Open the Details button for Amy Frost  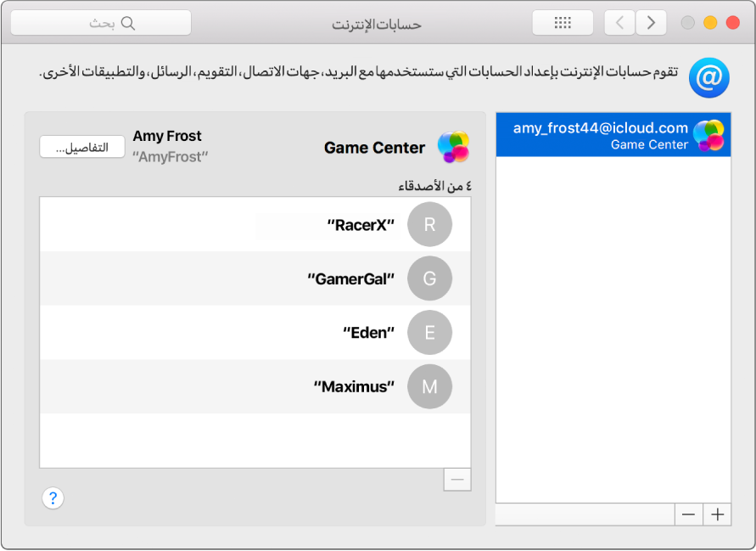[x=82, y=147]
